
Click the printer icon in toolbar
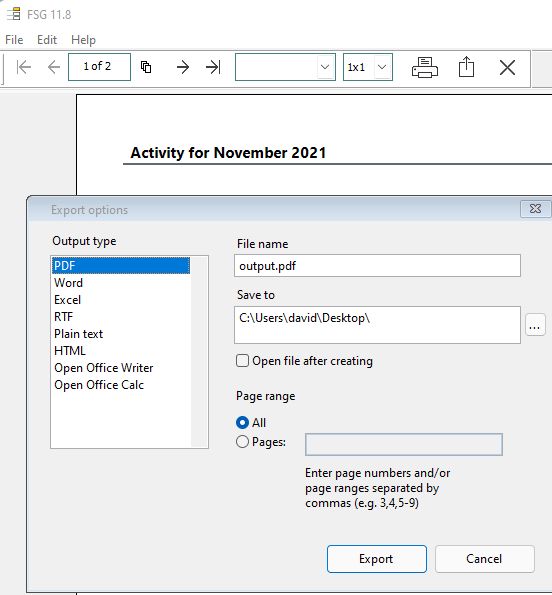(425, 68)
